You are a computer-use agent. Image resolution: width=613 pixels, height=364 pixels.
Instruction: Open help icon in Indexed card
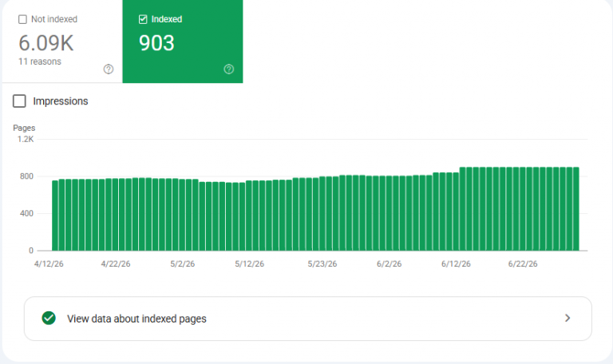(x=229, y=69)
